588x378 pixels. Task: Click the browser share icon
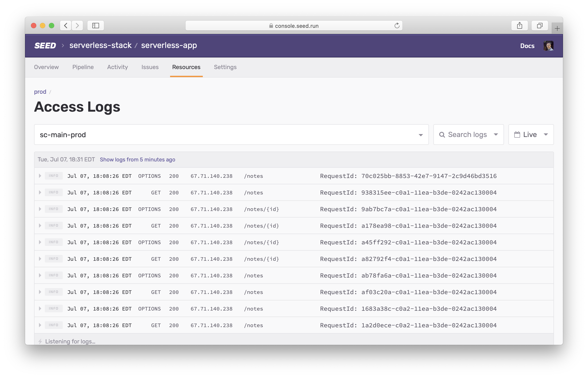(520, 25)
